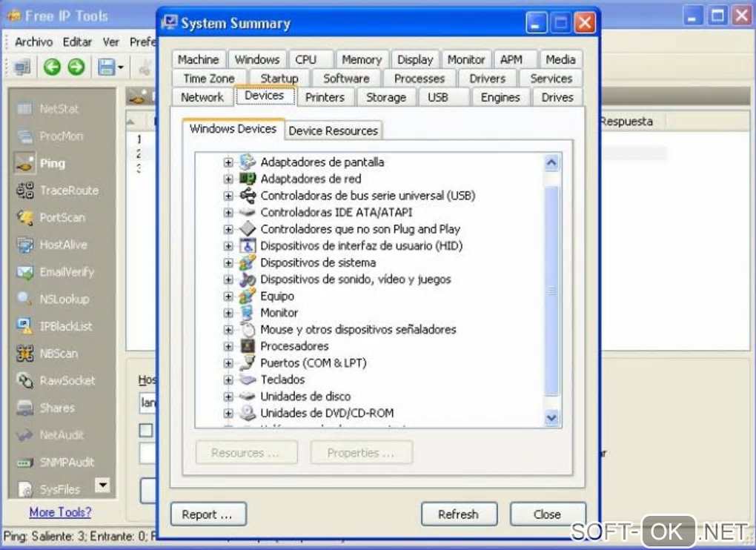The height and width of the screenshot is (550, 756).
Task: Open the Storage tab
Action: [385, 97]
